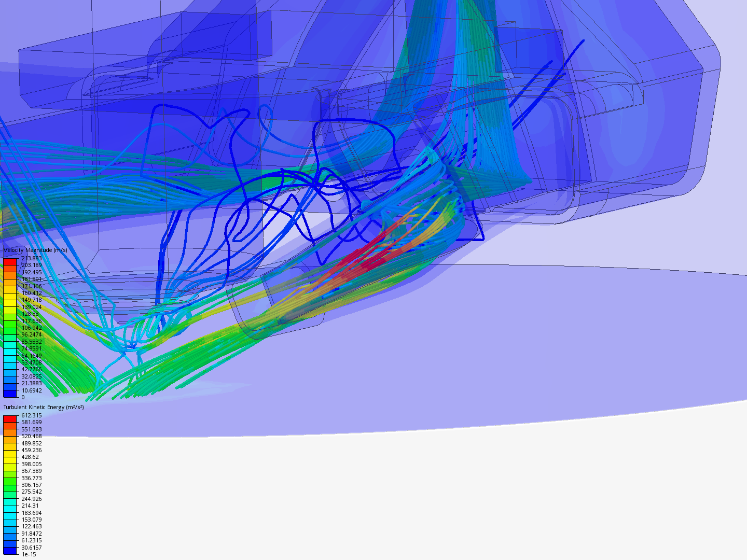Screen dimensions: 747x560
Task: Click velocity value 32.0825
Action: [x=32, y=376]
